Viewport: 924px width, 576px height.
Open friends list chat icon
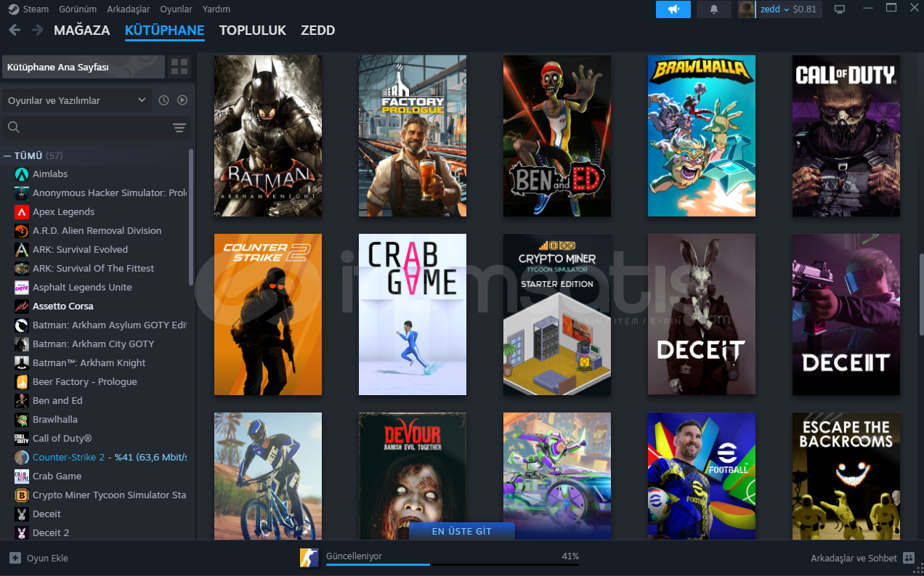pos(909,558)
